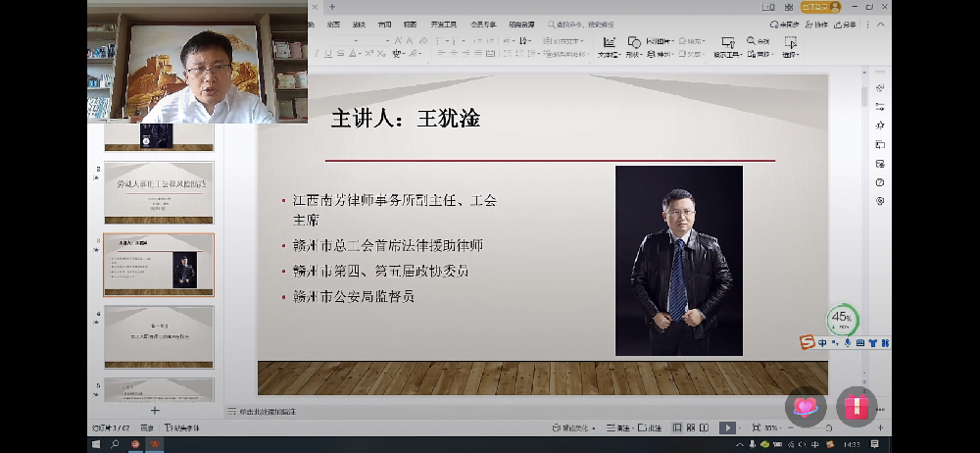Screen dimensions: 980x453
Task: Select the chapter one slide thumbnail
Action: (159, 336)
